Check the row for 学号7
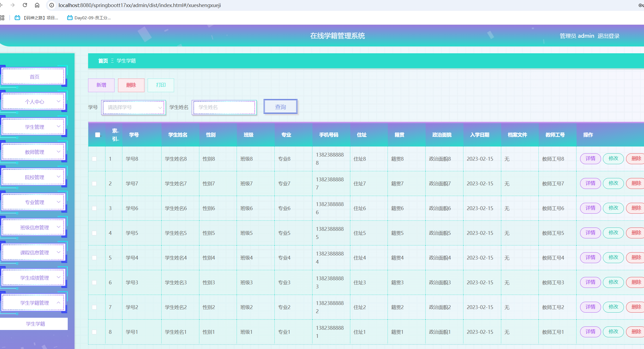Screen dimensions: 644x349 (94, 183)
